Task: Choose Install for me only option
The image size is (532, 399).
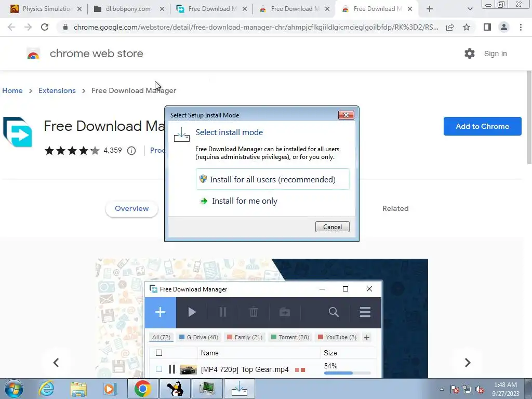Action: 245,201
